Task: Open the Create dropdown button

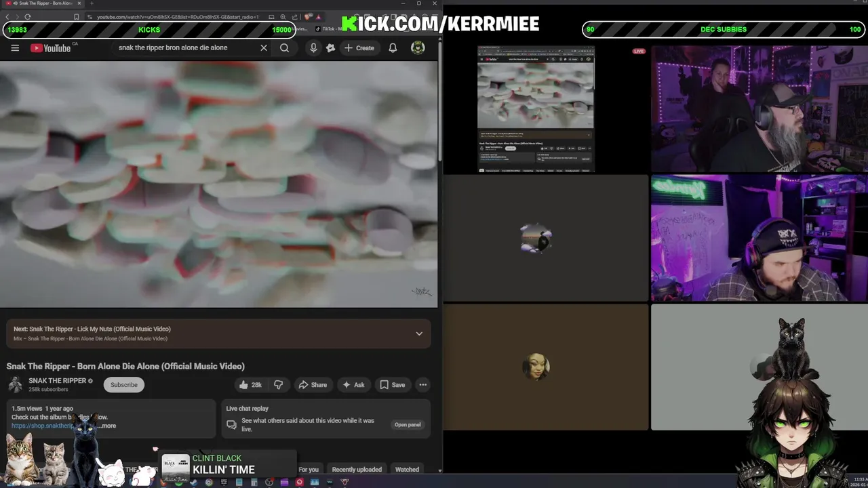Action: coord(359,48)
